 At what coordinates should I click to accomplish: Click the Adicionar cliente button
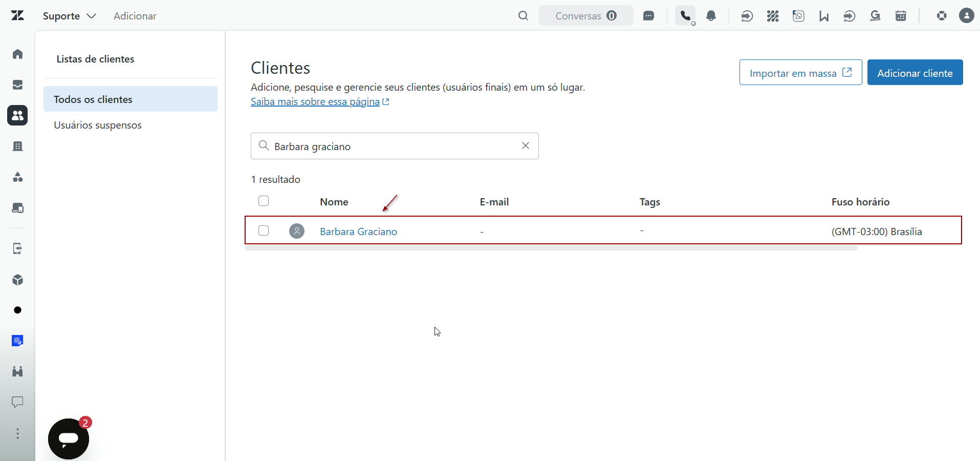[x=915, y=72]
